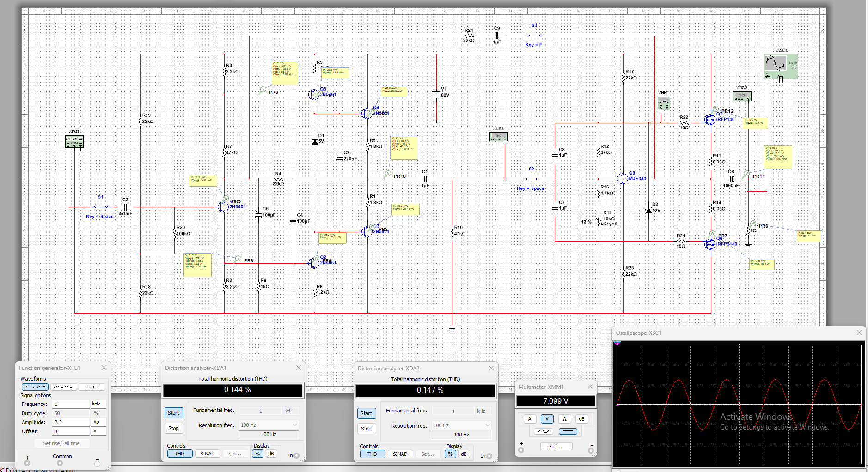
Task: Click measurement probe PR10
Action: [387, 174]
